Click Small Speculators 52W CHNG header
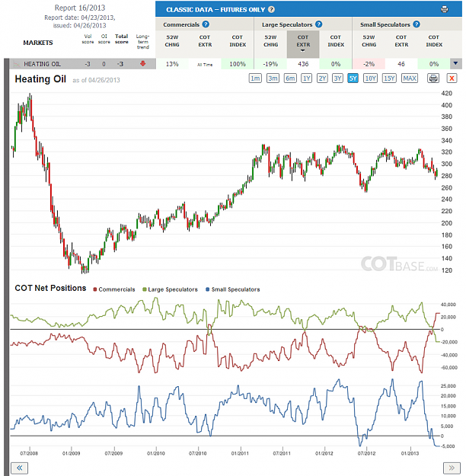This screenshot has width=466, height=476. point(369,41)
